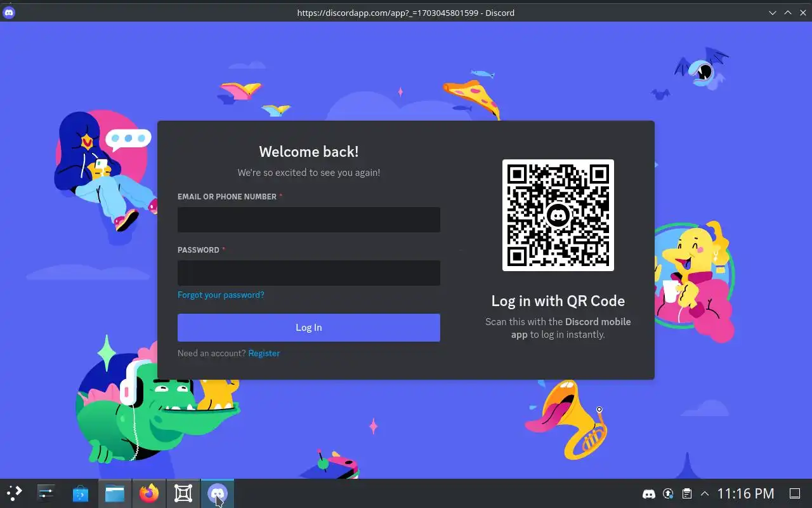Click the Discord icon in the title bar

tap(9, 13)
